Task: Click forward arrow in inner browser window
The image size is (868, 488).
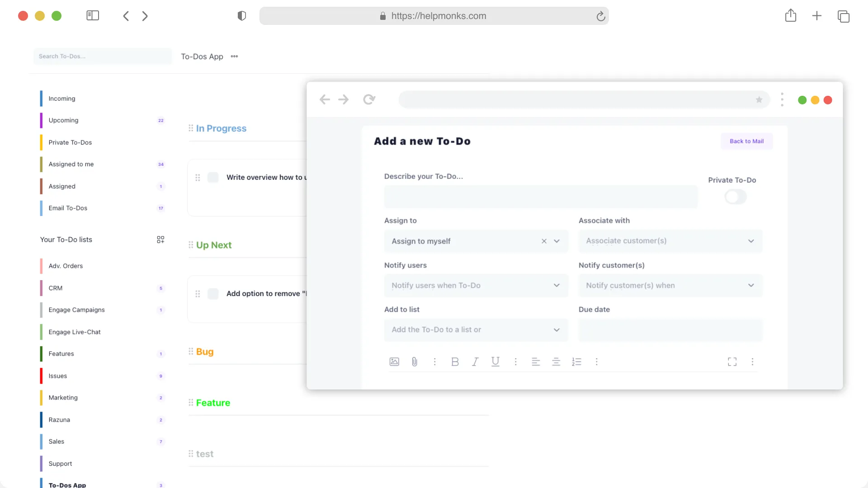Action: 344,99
